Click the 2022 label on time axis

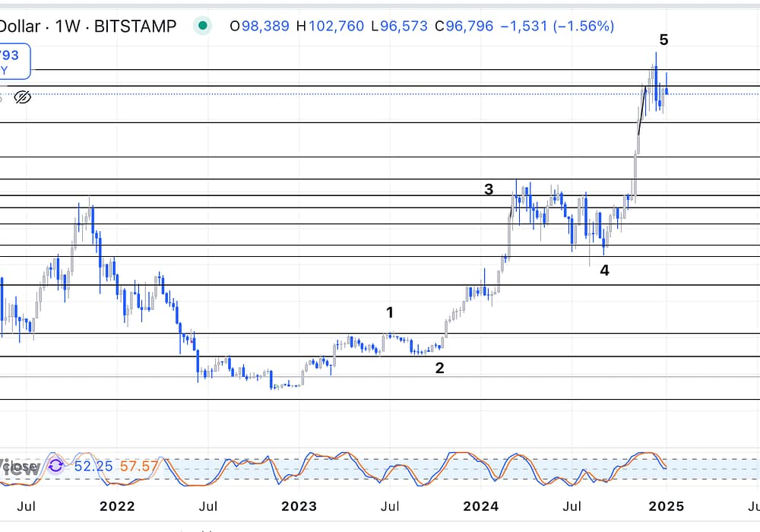coord(117,507)
